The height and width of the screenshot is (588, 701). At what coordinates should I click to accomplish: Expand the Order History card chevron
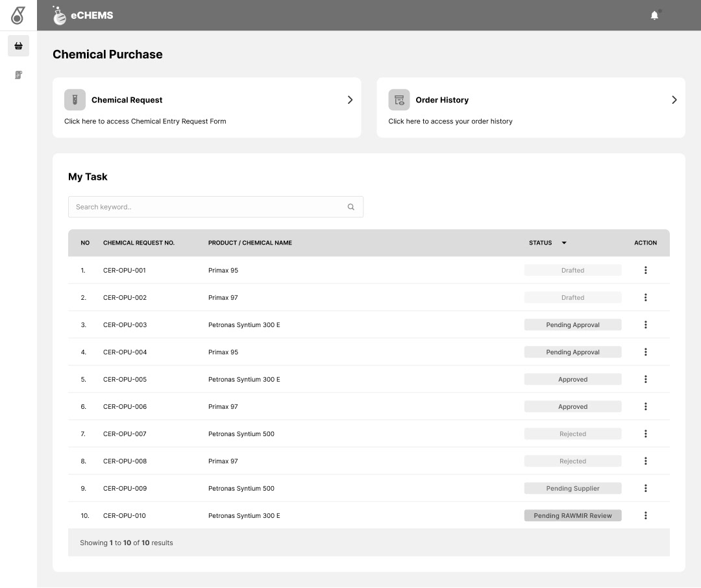point(674,100)
